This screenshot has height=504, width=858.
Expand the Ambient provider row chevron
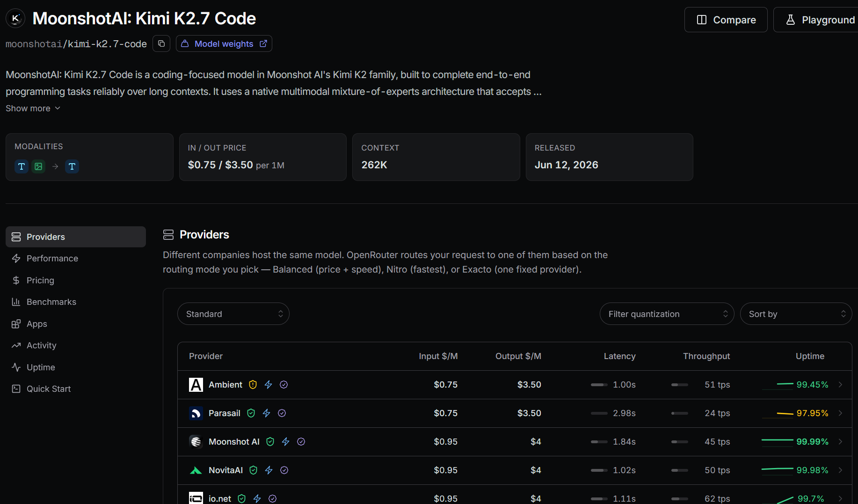841,385
